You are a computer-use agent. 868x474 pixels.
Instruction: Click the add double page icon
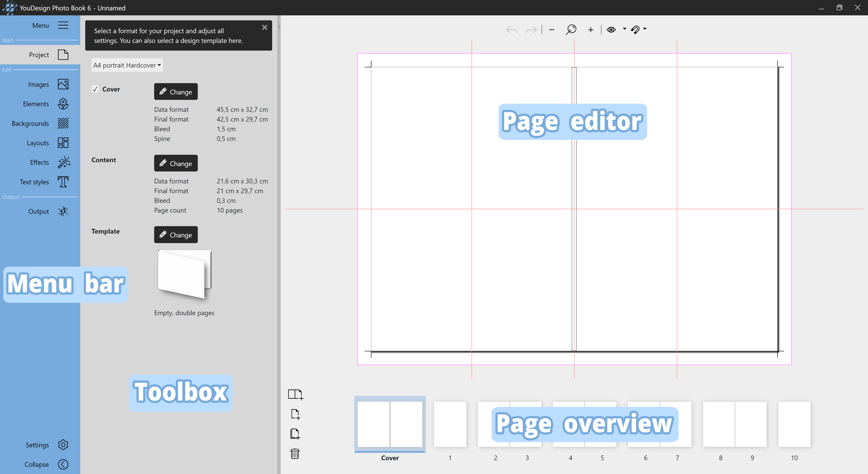[x=295, y=394]
